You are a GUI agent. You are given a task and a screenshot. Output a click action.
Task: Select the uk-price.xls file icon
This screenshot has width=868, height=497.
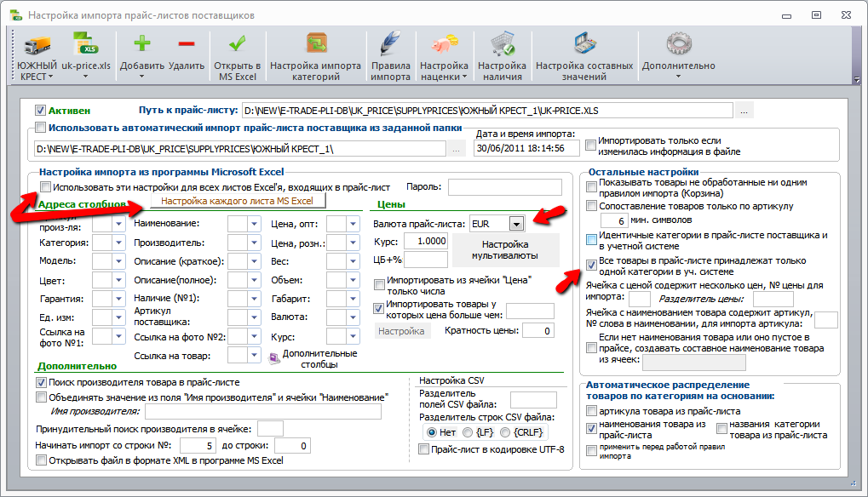[x=86, y=44]
